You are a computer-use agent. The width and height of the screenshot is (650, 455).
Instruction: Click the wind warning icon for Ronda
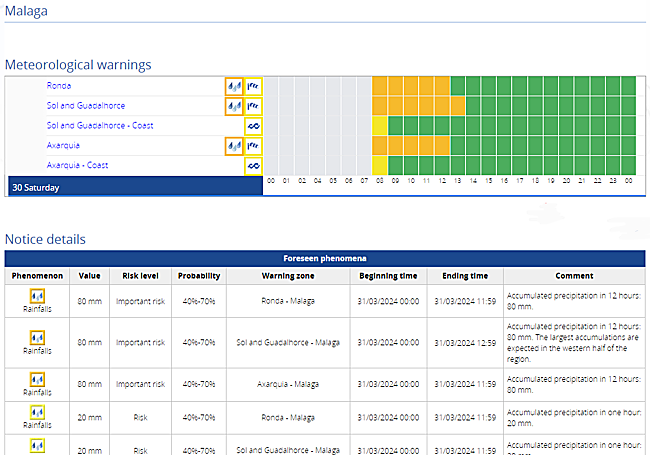click(x=254, y=86)
